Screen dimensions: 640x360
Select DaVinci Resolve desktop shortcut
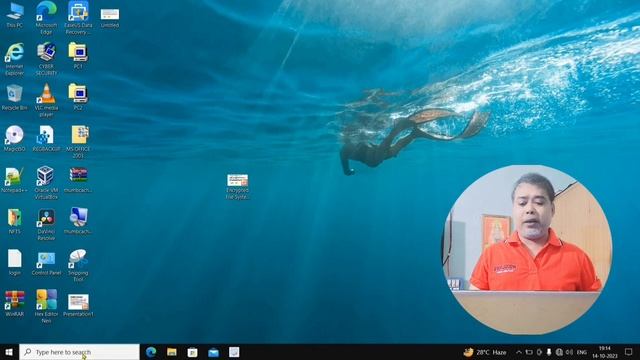(46, 224)
